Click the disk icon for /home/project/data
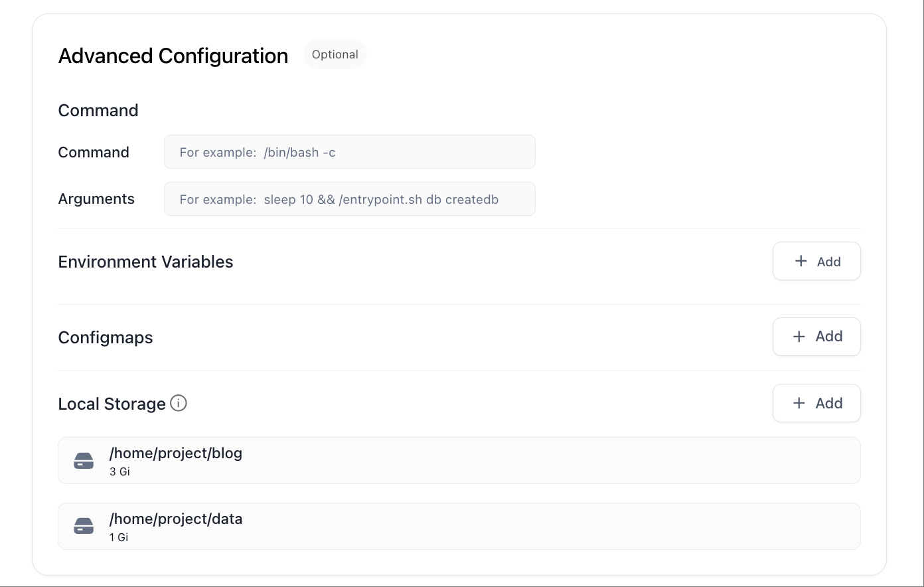This screenshot has width=924, height=587. coord(84,527)
